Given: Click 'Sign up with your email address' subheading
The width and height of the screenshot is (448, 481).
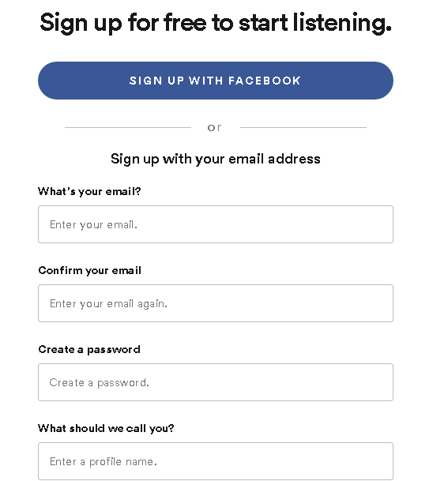Looking at the screenshot, I should (x=216, y=160).
